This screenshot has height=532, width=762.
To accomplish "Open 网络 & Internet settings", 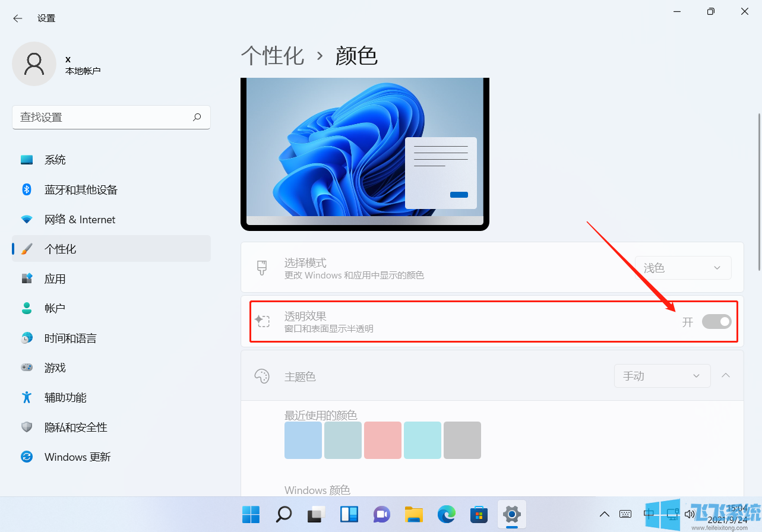I will (x=79, y=219).
